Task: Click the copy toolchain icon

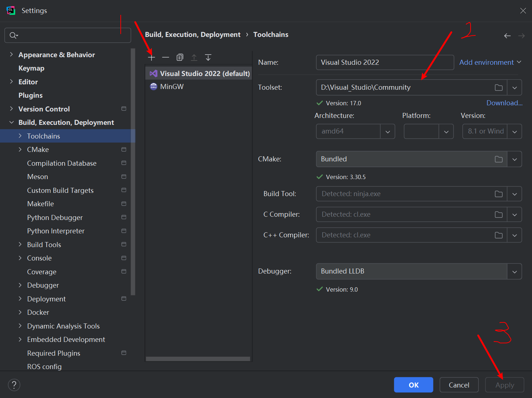Action: tap(180, 58)
